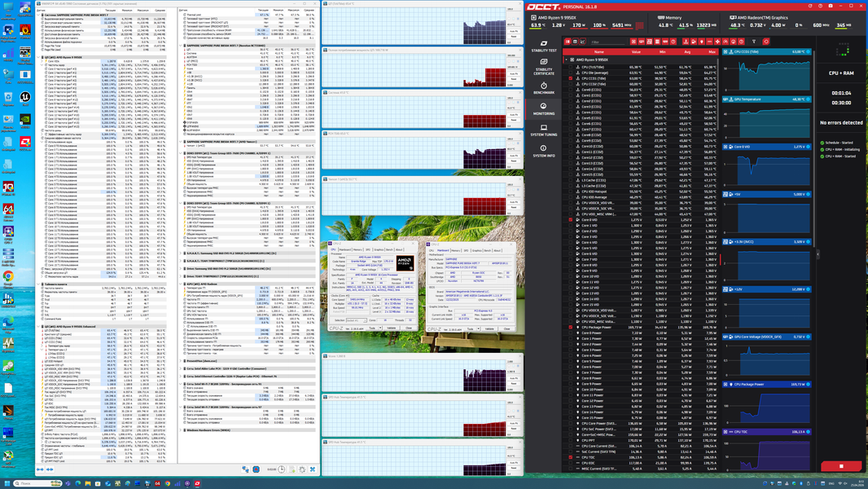
Task: Click the blue options dot on CPU CCD1 (Tdie) graph
Action: pos(809,51)
